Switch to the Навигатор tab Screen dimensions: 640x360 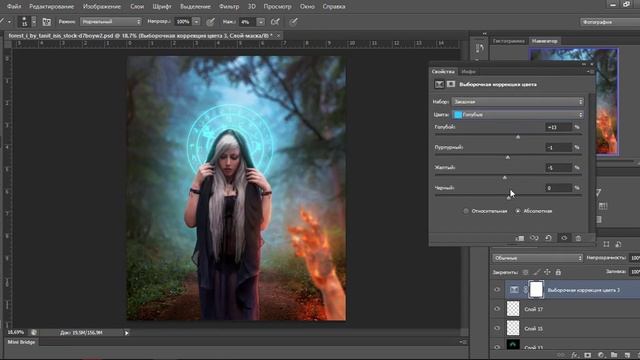544,41
